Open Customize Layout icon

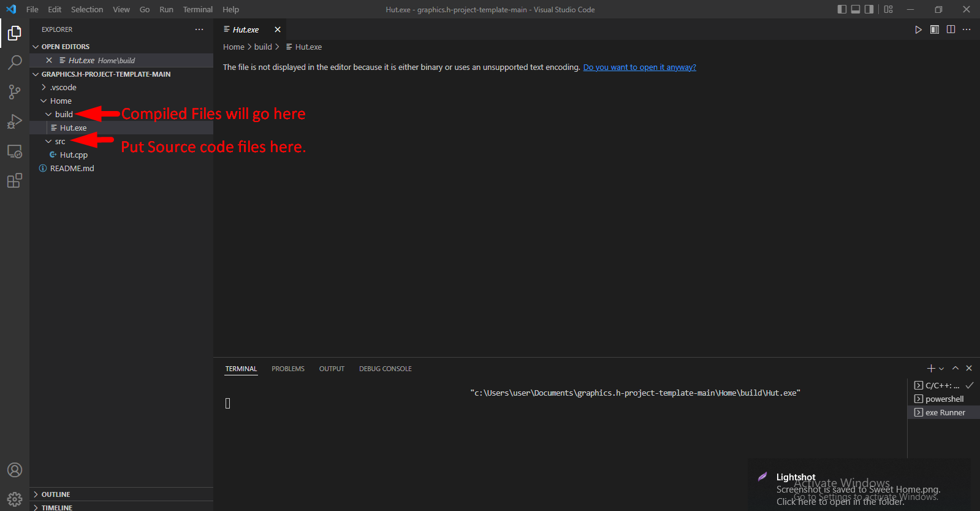[889, 9]
